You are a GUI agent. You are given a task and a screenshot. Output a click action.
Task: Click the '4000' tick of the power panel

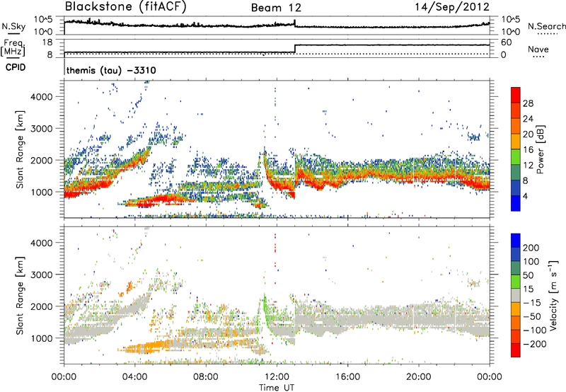tap(41, 97)
